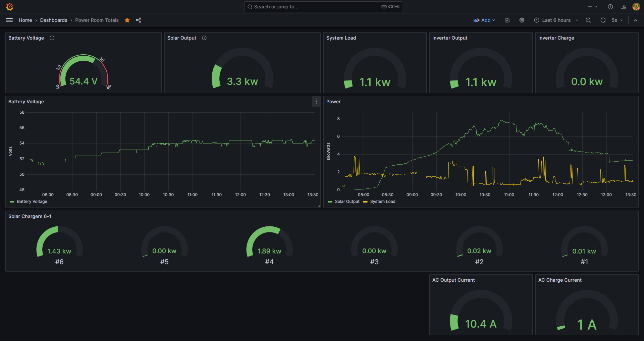Collapse top toolbar with chevron up
This screenshot has height=341, width=644.
(636, 20)
